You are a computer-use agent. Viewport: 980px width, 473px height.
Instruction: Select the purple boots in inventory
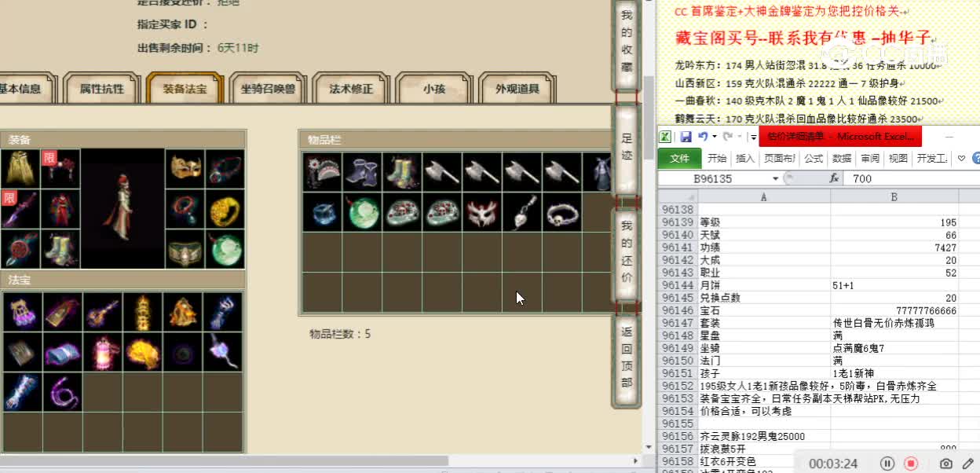pos(362,171)
